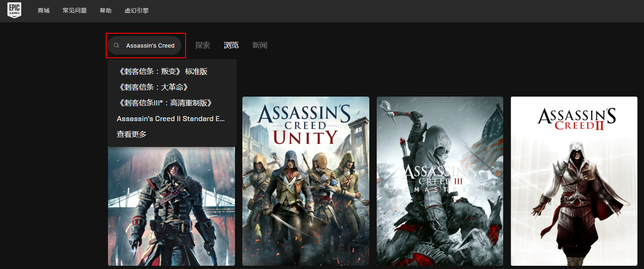Click 查看更多 to see more results
The height and width of the screenshot is (269, 644).
coord(132,134)
